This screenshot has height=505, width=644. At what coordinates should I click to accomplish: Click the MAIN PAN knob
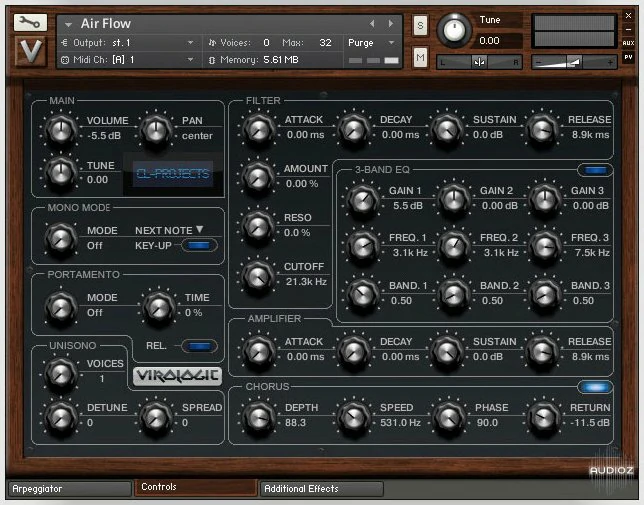156,130
